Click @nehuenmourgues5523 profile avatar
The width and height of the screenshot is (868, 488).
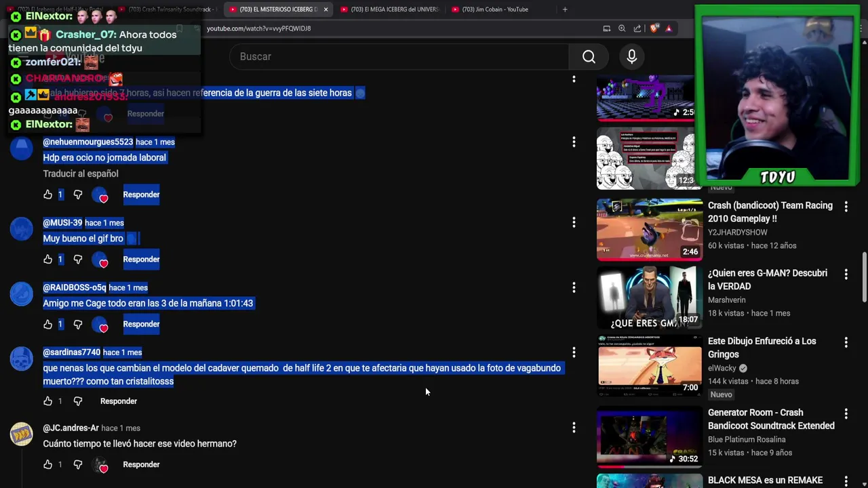21,148
